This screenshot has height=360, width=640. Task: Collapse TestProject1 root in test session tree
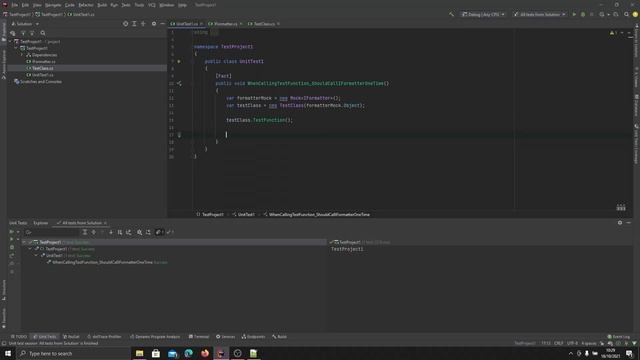click(24, 242)
